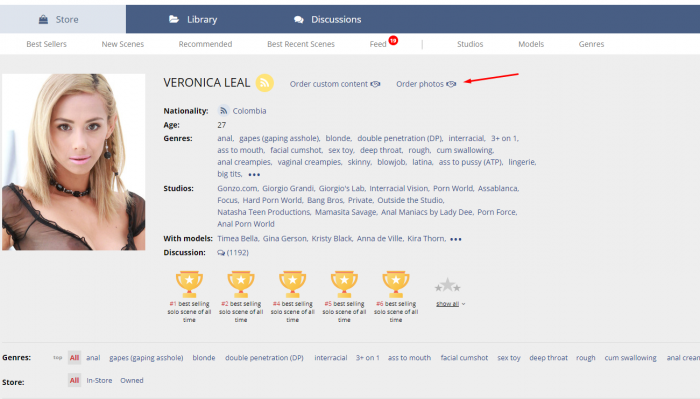Viewport: 700px width, 399px height.
Task: Expand more genres with the ellipsis
Action: (254, 175)
